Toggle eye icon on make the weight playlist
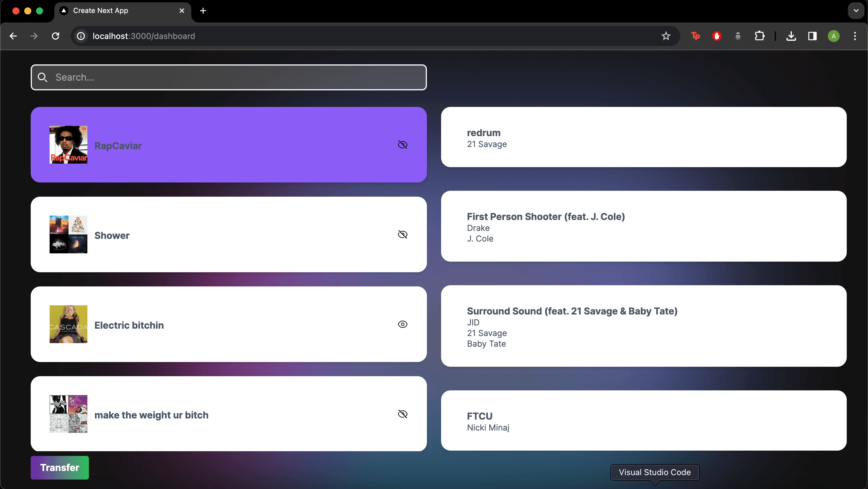The height and width of the screenshot is (489, 868). [403, 414]
